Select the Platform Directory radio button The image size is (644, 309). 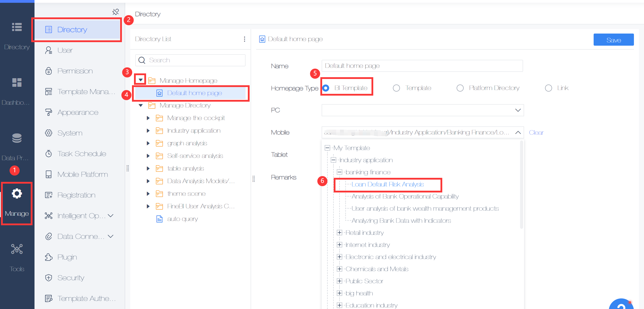[x=460, y=88]
